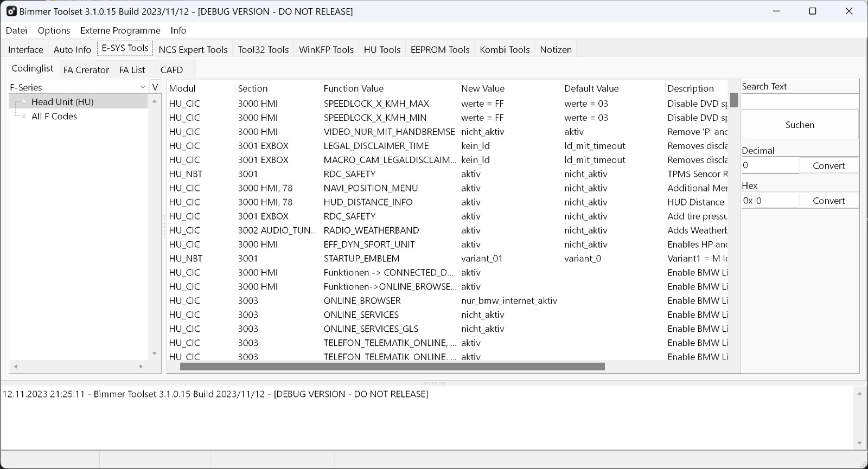868x469 pixels.
Task: Select the SPEEDLOCK_X_KMH_MAX row
Action: point(448,104)
